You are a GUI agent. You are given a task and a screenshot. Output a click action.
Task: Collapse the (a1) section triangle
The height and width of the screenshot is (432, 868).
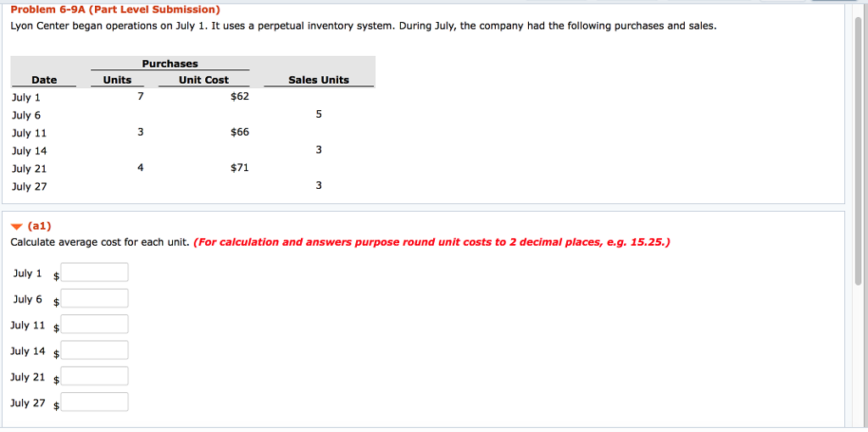coord(17,226)
